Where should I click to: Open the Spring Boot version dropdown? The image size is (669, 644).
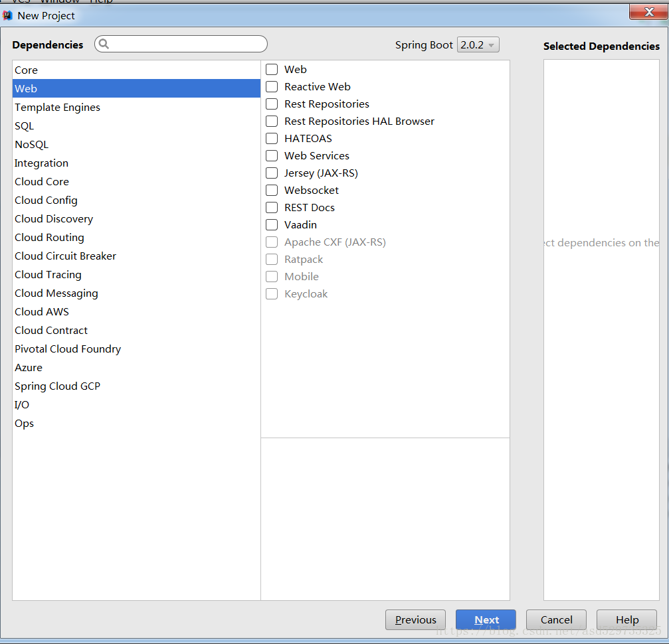pos(478,44)
